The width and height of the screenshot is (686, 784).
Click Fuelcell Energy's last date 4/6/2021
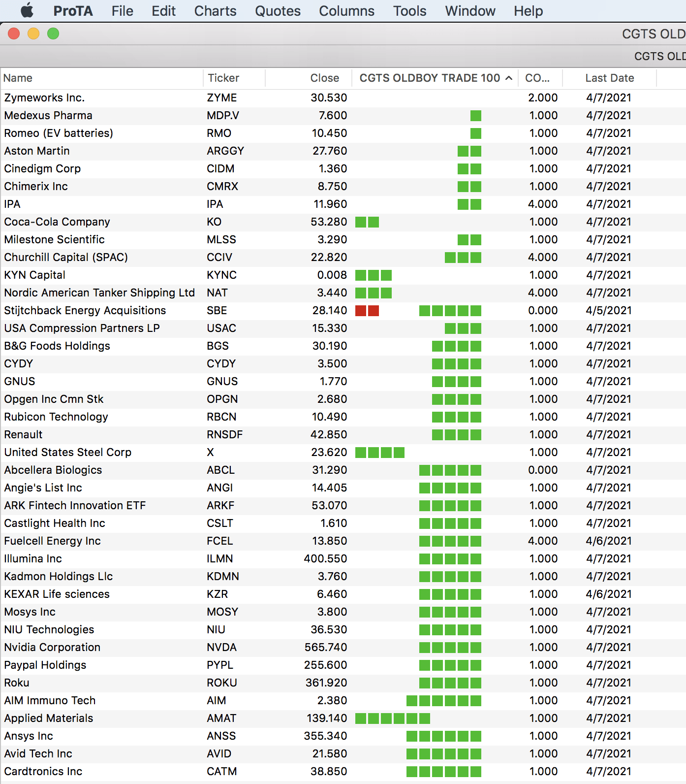coord(609,541)
